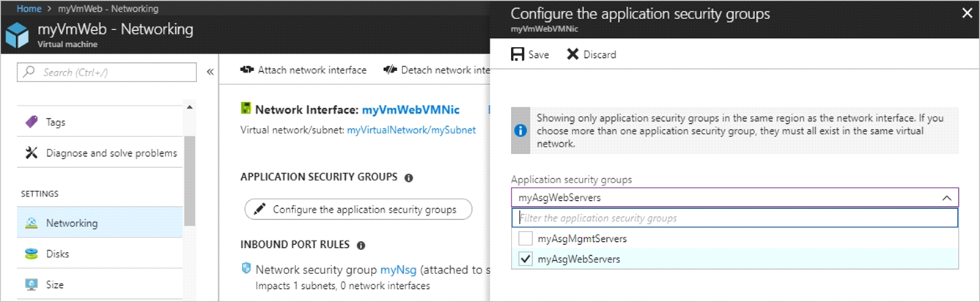
Task: Click the Save disk icon
Action: click(517, 54)
